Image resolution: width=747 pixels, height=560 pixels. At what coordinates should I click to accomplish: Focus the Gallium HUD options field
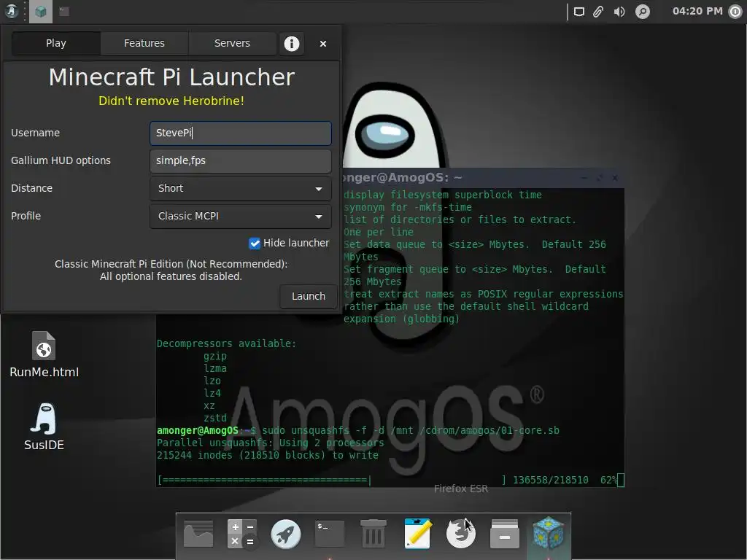click(241, 160)
